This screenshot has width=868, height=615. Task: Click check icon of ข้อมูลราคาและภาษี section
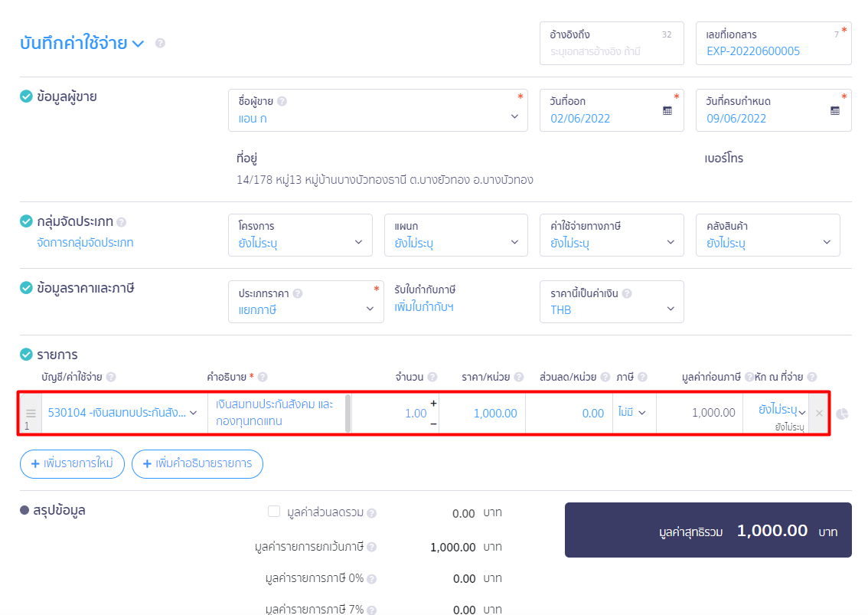(x=26, y=287)
